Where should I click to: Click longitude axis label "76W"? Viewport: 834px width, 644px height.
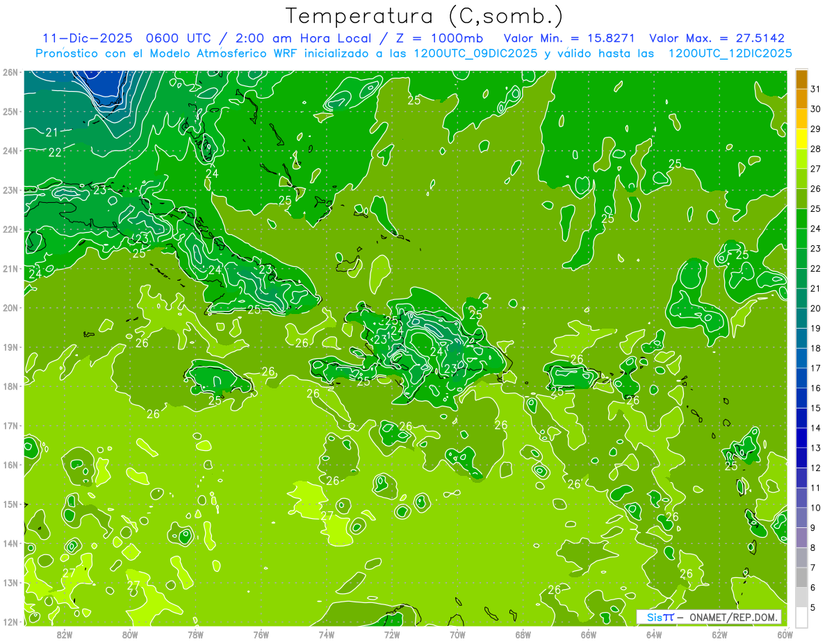pyautogui.click(x=261, y=634)
